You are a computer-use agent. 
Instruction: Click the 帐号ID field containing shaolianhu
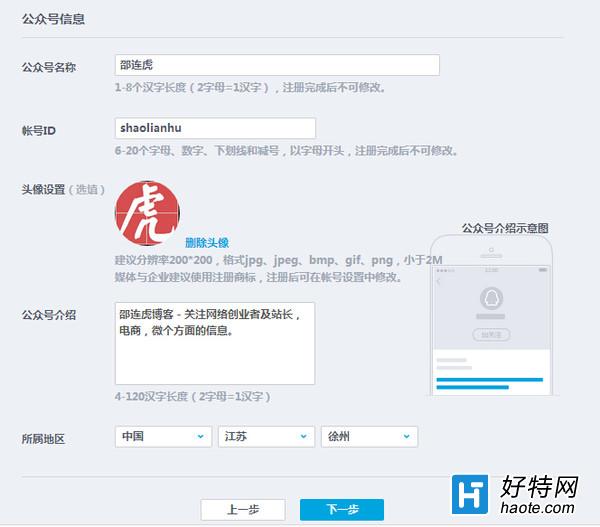pyautogui.click(x=215, y=128)
